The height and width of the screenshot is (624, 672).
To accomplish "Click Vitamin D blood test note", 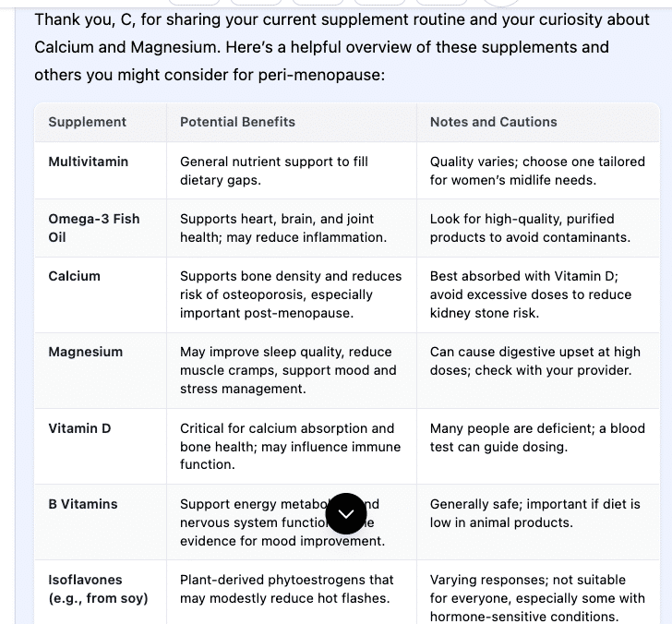I will click(x=537, y=438).
